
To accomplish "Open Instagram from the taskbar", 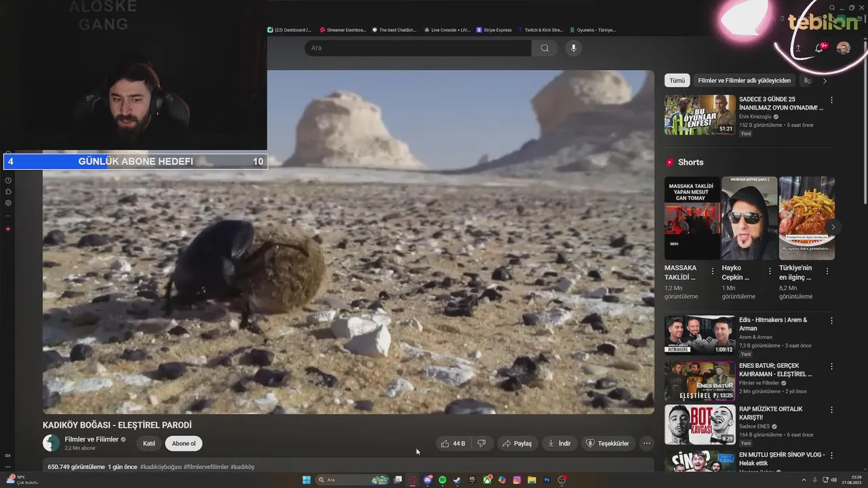I will pos(517,480).
